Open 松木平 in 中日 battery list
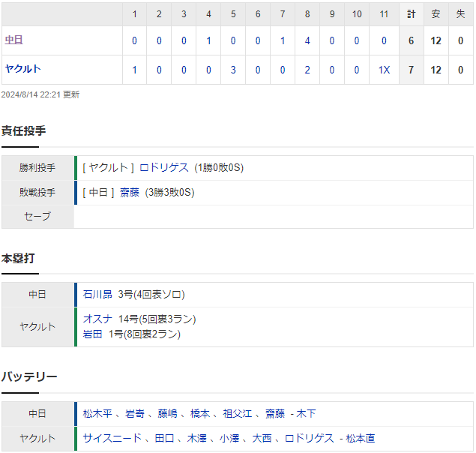The width and height of the screenshot is (476, 453). 97,413
